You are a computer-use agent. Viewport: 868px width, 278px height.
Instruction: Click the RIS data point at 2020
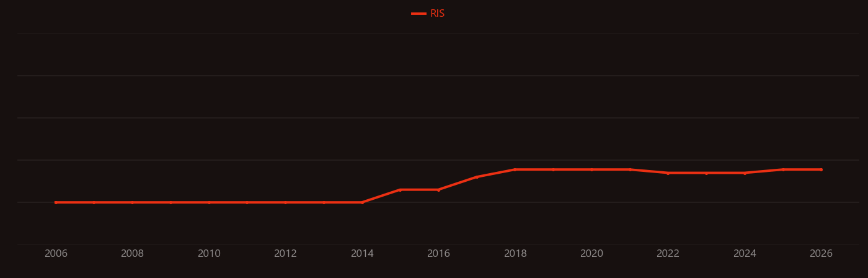pos(591,169)
